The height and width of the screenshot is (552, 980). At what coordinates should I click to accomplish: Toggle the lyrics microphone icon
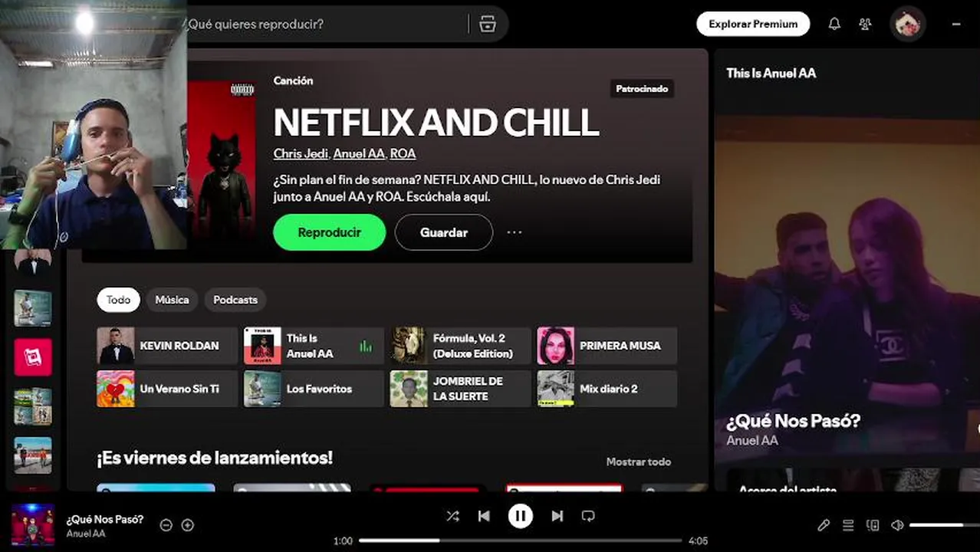click(x=824, y=525)
